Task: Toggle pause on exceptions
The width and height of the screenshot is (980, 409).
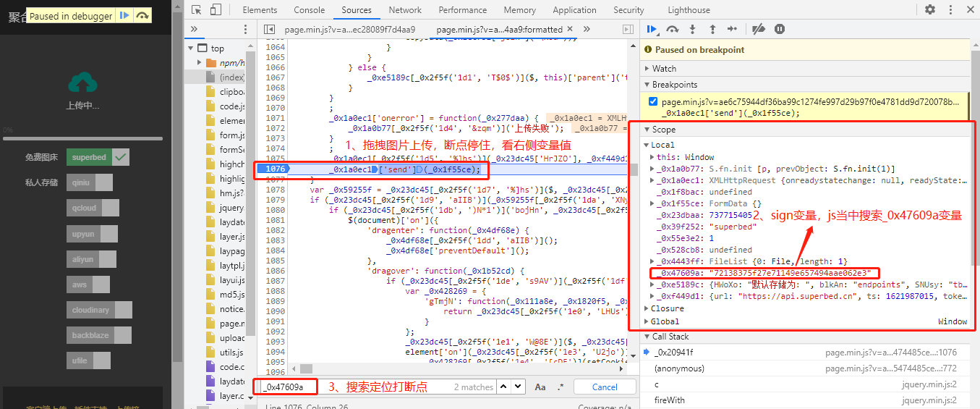Action: coord(779,29)
